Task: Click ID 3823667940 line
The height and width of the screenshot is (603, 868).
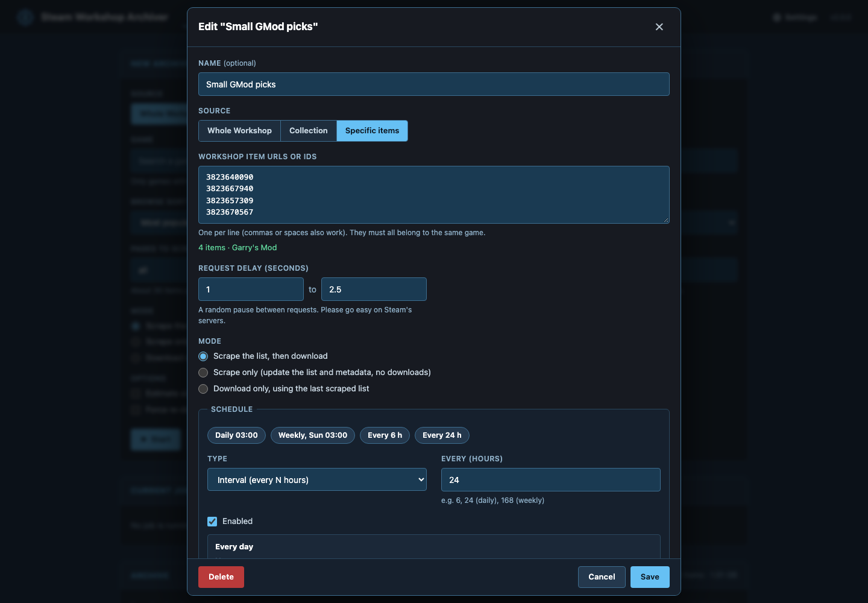Action: tap(230, 189)
